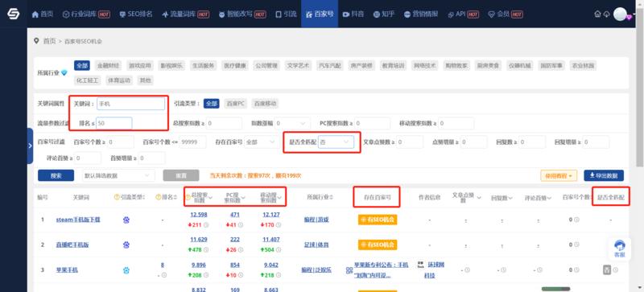This screenshot has height=292, width=644.
Task: Open the 是否全匹配 dropdown
Action: coord(336,142)
